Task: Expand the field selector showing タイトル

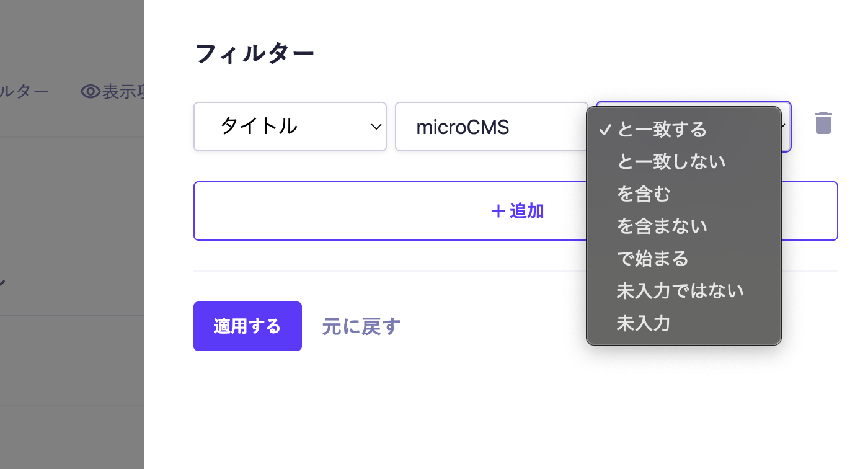Action: coord(290,127)
